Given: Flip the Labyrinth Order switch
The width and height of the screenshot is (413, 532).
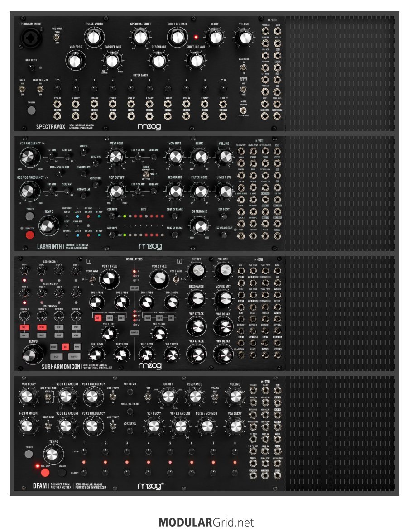Looking at the screenshot, I should [145, 174].
